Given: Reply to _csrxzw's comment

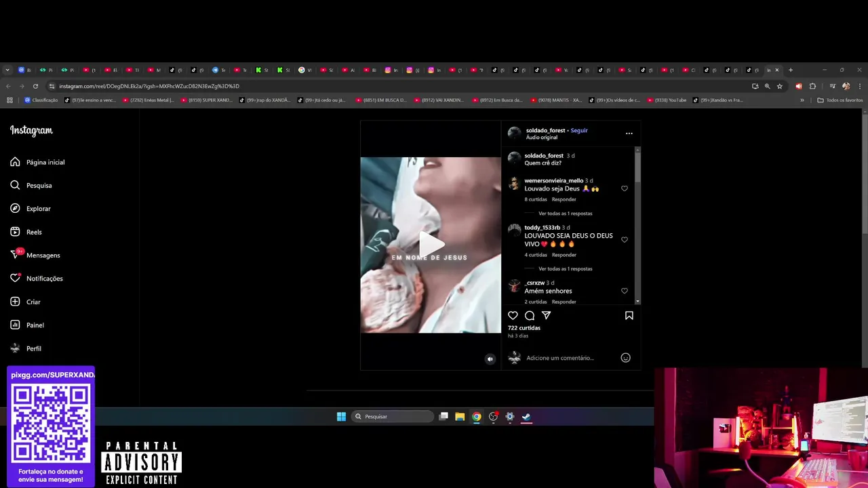Looking at the screenshot, I should pos(564,302).
